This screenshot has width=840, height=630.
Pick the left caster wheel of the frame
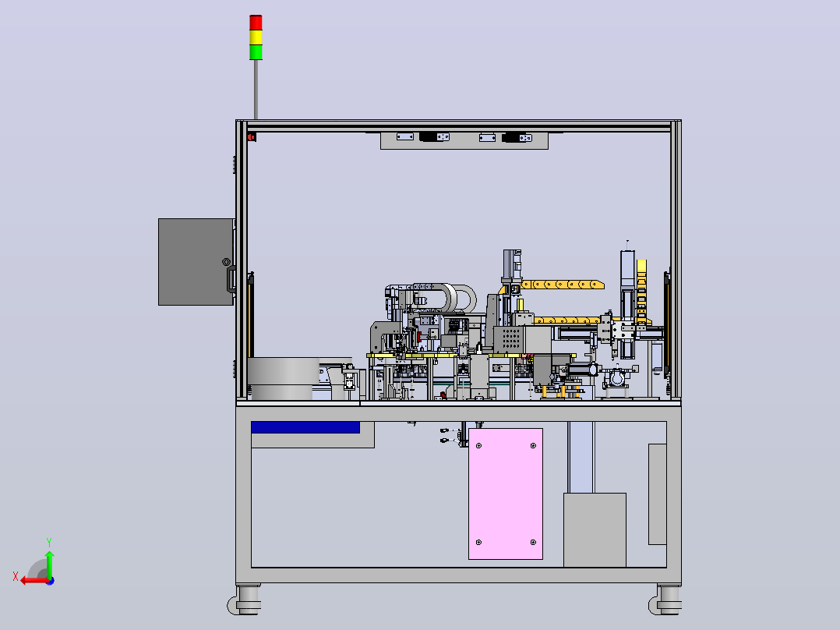245,600
